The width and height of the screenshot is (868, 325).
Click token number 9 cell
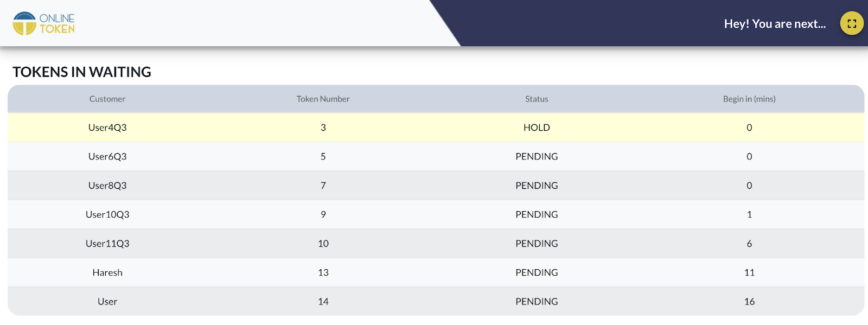[x=323, y=214]
